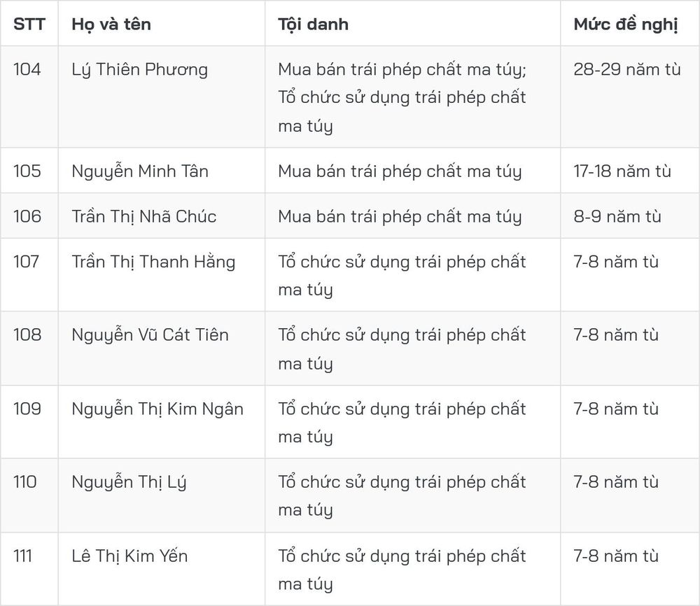Select the name Nguyễn Minh Tân
This screenshot has width=700, height=606.
coord(140,171)
